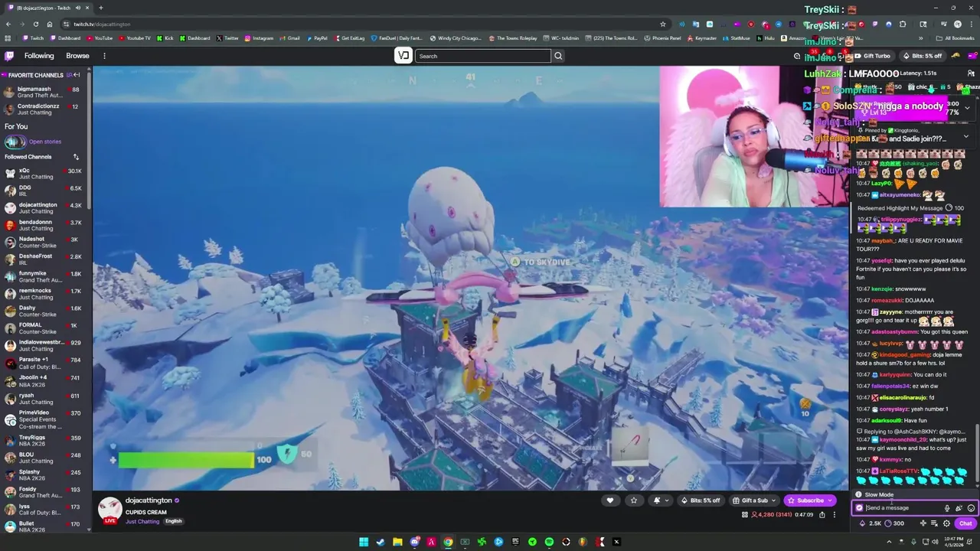This screenshot has width=980, height=551.
Task: Open the Twitch home logo
Action: tap(9, 56)
